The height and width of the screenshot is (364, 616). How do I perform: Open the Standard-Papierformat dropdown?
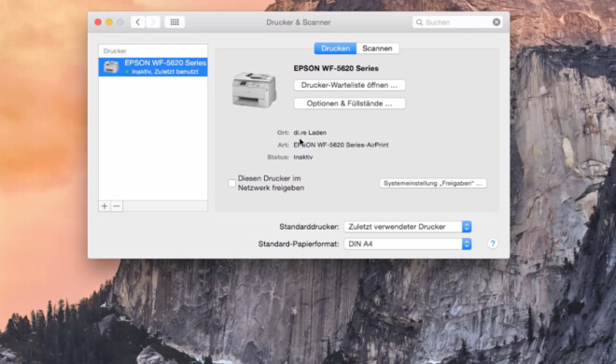tap(407, 244)
